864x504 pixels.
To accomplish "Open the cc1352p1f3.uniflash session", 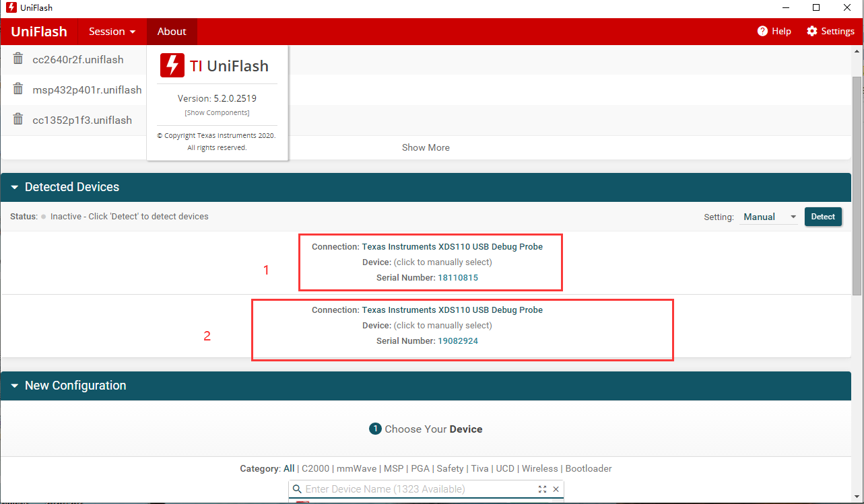I will click(82, 120).
